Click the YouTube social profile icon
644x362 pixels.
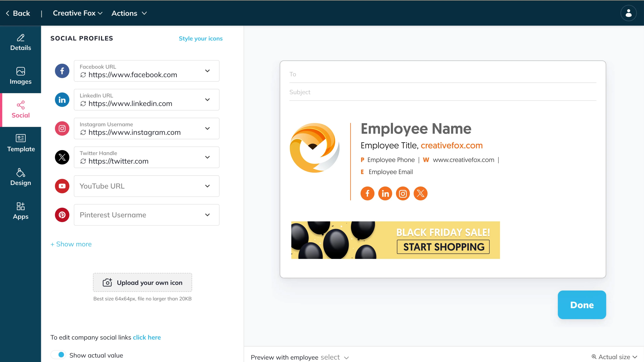click(x=62, y=186)
